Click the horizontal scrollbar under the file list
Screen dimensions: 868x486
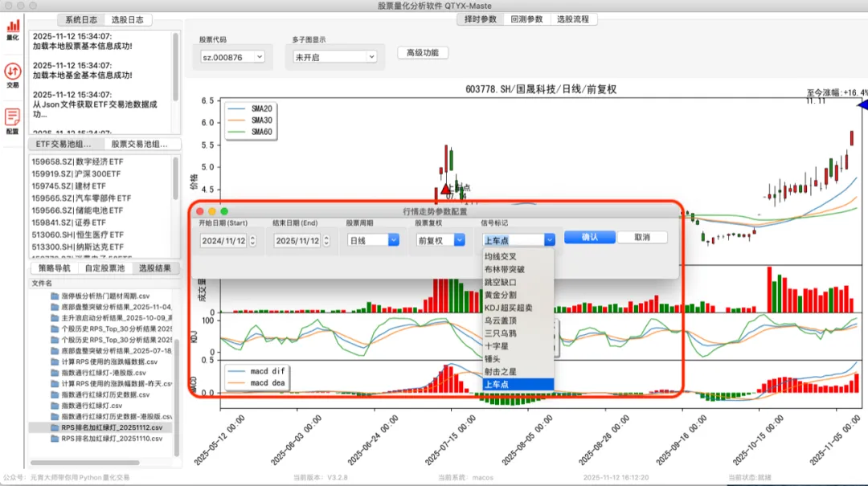coord(84,462)
